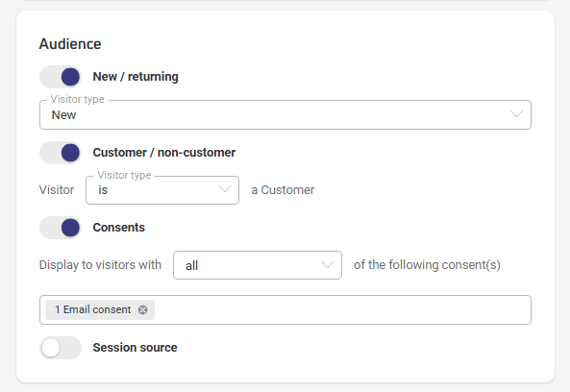Viewport: 570px width, 392px height.
Task: Open the Visitor 'is' a Customer dropdown
Action: (162, 190)
